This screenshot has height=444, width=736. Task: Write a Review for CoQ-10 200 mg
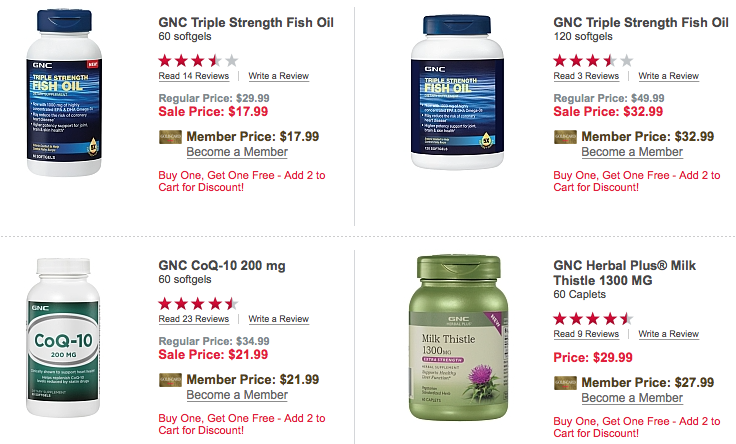tap(279, 319)
